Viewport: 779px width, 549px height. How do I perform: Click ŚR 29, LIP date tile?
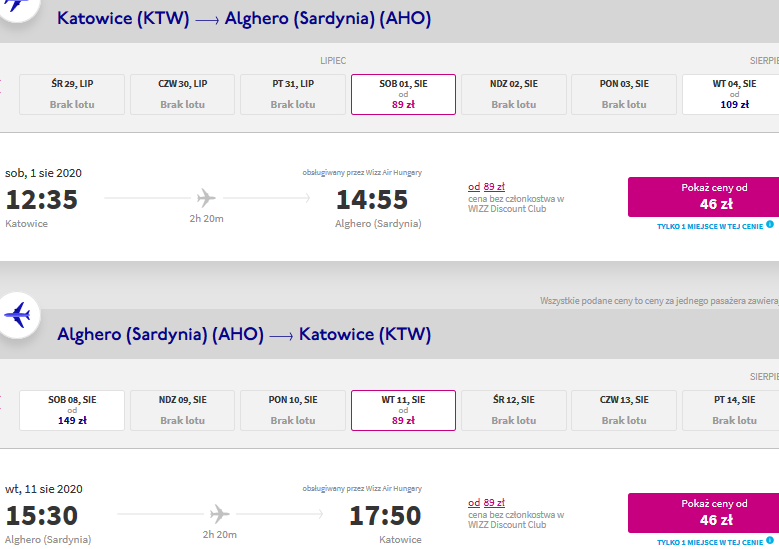click(72, 94)
